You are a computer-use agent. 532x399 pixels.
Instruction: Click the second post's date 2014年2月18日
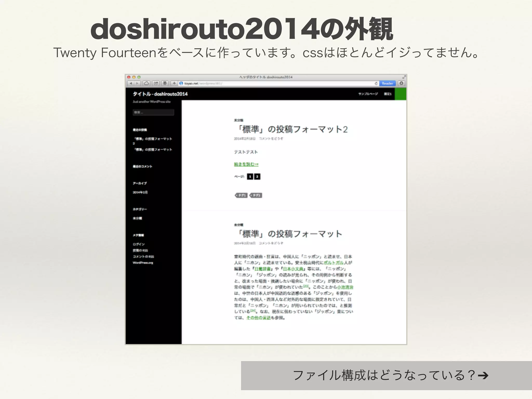[x=245, y=243]
